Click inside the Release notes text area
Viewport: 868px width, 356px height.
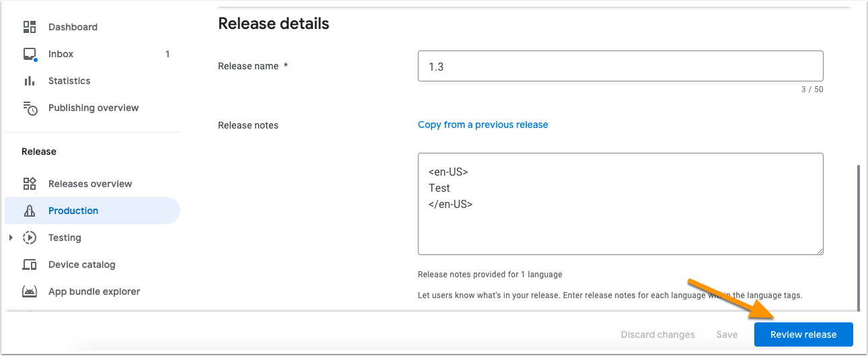tap(620, 204)
